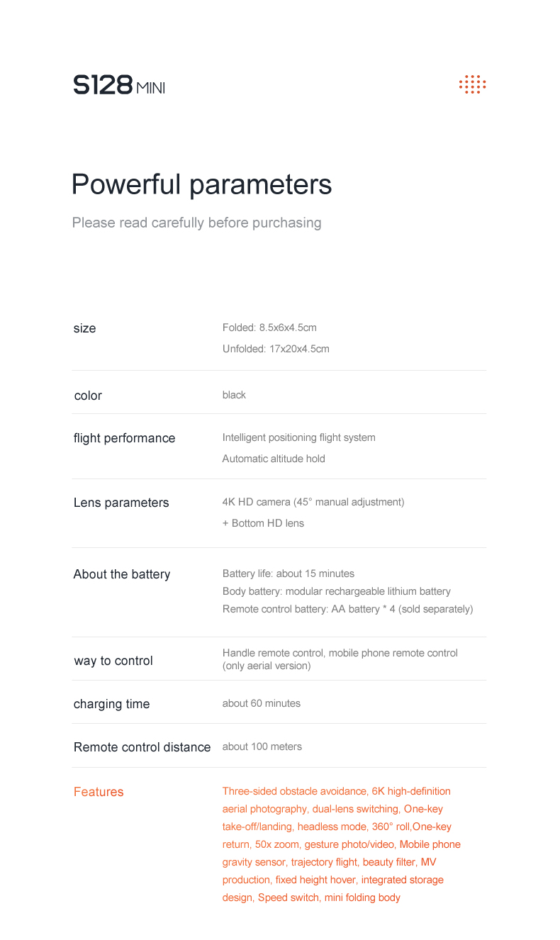Click the black color value
The image size is (560, 940).
(234, 395)
